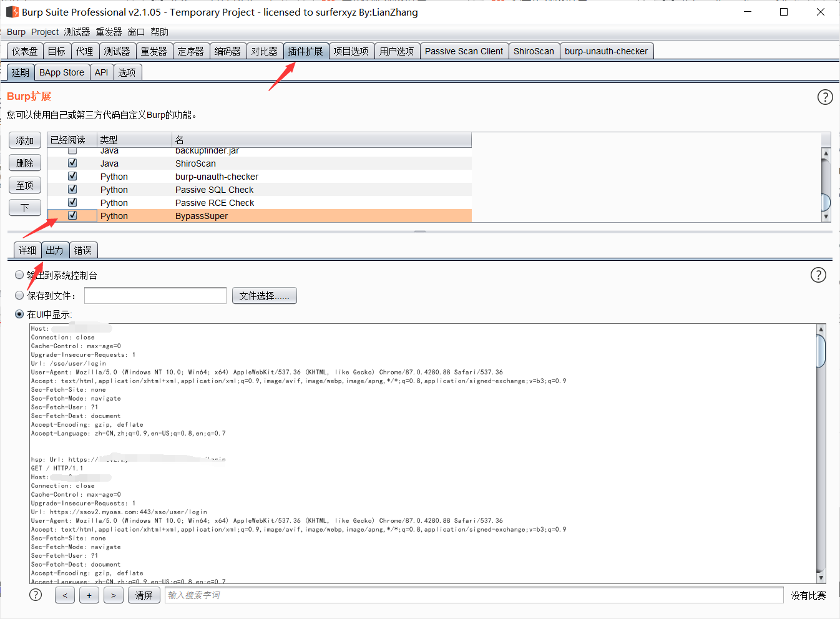Click the '+' button in search bar
Screen dimensions: 840x619
click(89, 595)
